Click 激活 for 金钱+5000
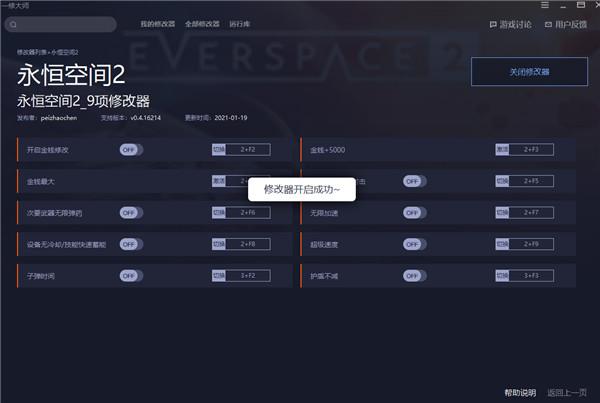This screenshot has height=403, width=600. (x=502, y=149)
